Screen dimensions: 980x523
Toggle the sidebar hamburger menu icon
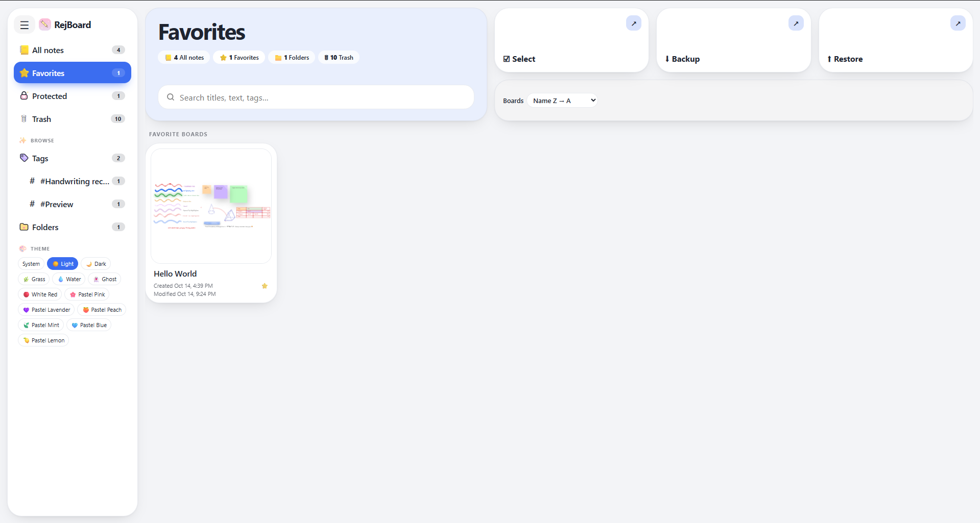(x=24, y=24)
